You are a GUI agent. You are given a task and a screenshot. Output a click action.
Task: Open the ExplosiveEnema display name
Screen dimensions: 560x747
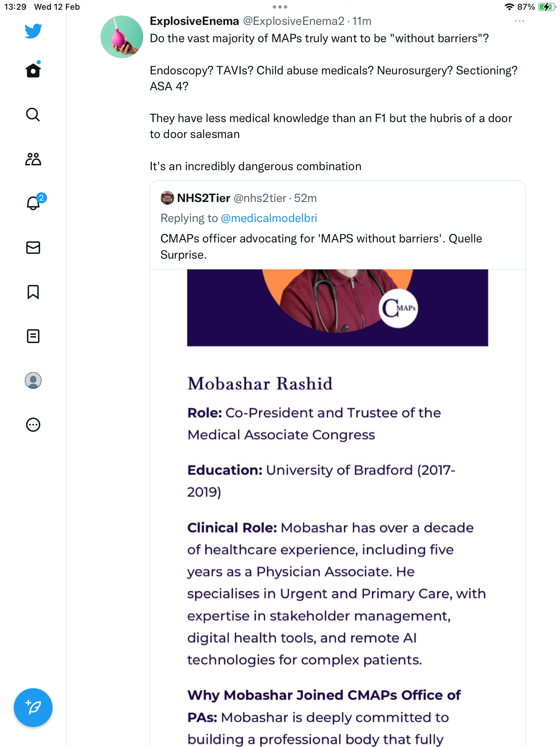click(x=194, y=21)
